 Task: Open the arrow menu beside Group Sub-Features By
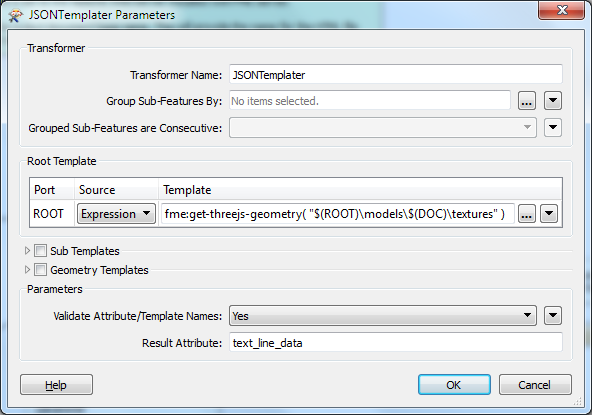(553, 101)
